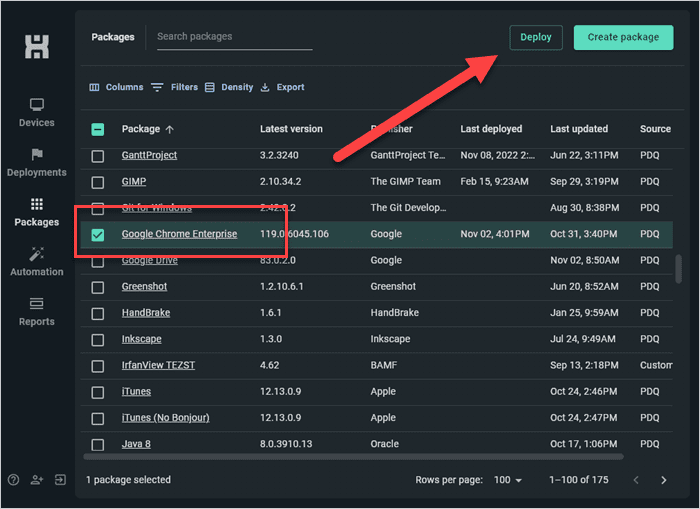Check the GIMP row checkbox
700x509 pixels.
(x=98, y=182)
